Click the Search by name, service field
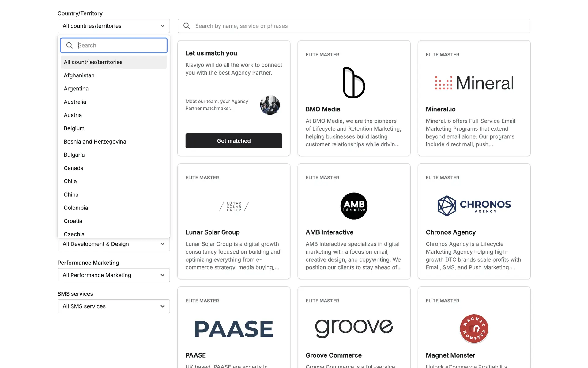Viewport: 588px width, 368px height. click(x=358, y=26)
